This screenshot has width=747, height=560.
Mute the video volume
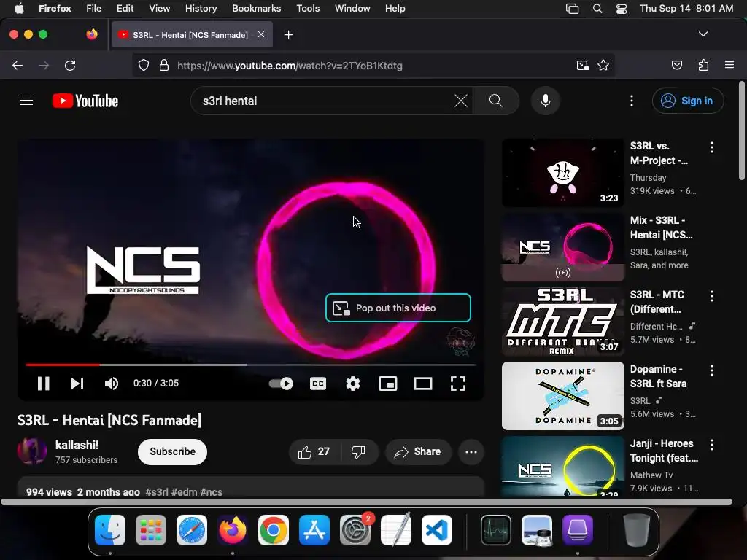[x=112, y=384]
